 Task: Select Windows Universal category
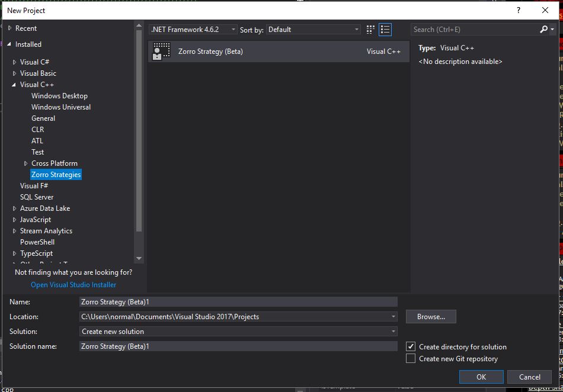pyautogui.click(x=60, y=107)
